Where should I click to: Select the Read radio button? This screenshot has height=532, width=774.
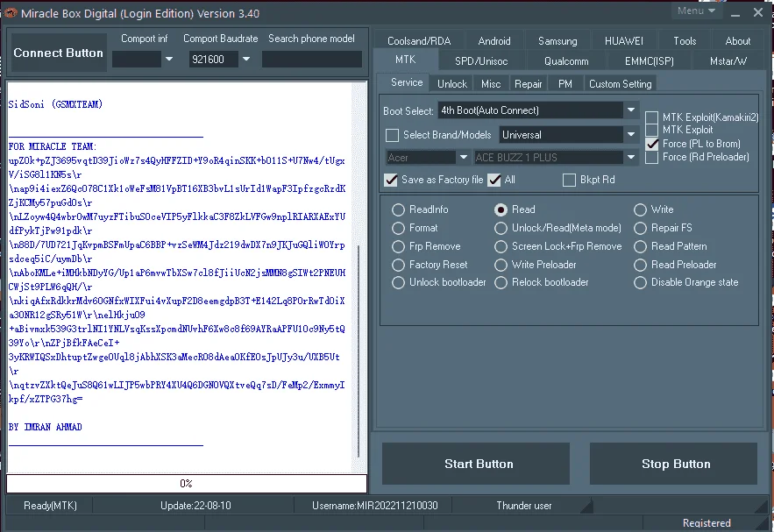(501, 209)
